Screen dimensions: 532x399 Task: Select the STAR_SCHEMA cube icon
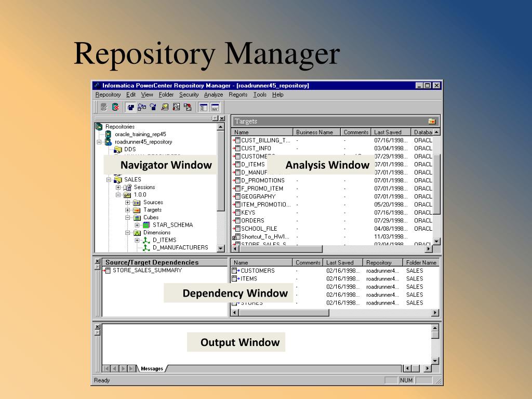tap(146, 225)
